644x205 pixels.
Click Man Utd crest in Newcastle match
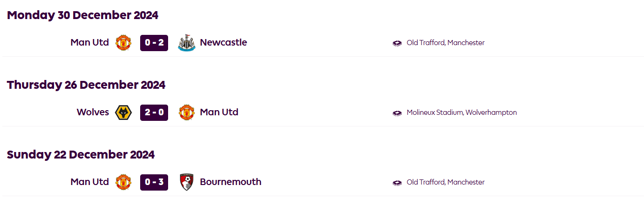123,43
